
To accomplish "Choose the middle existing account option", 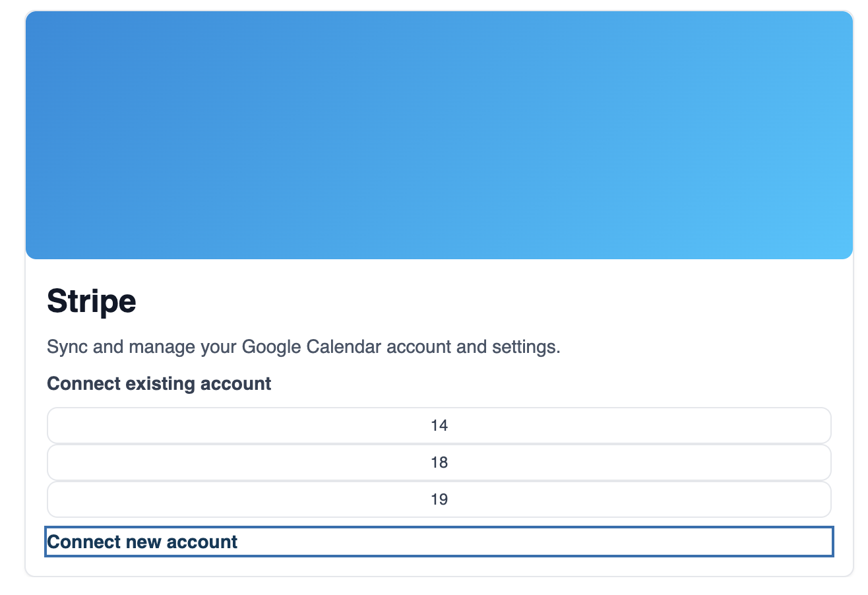I will (x=439, y=462).
